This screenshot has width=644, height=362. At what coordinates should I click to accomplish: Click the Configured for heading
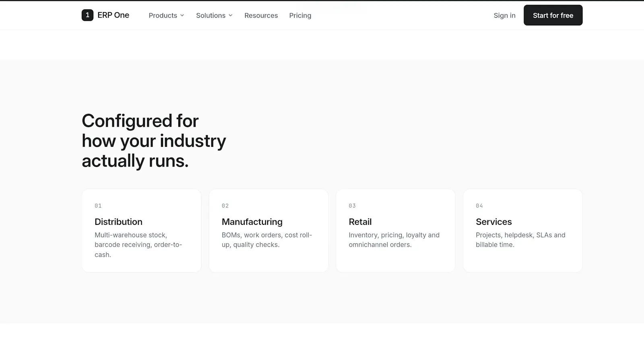(154, 141)
